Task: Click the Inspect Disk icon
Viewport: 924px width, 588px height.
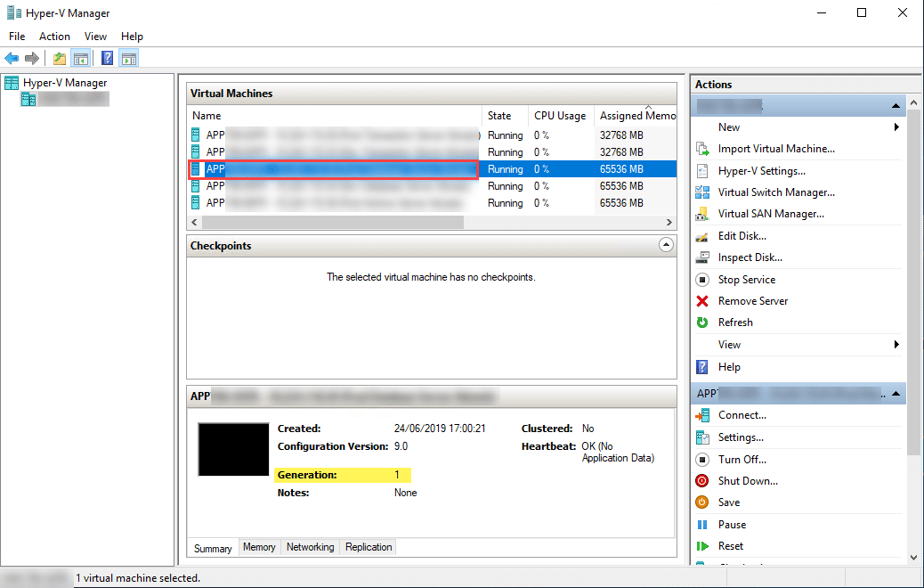Action: pos(702,257)
